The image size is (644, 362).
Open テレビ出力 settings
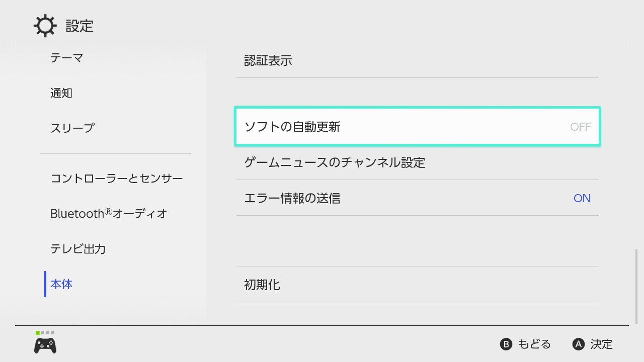coord(78,249)
